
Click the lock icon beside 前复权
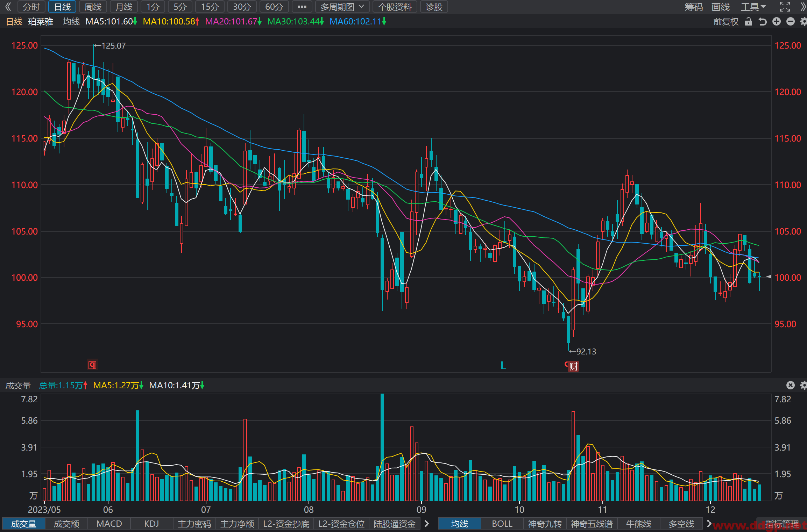[748, 22]
